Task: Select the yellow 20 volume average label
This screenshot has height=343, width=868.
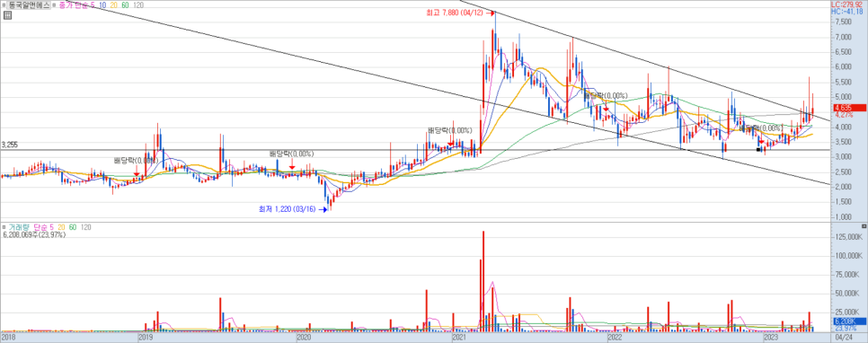Action: 60,227
